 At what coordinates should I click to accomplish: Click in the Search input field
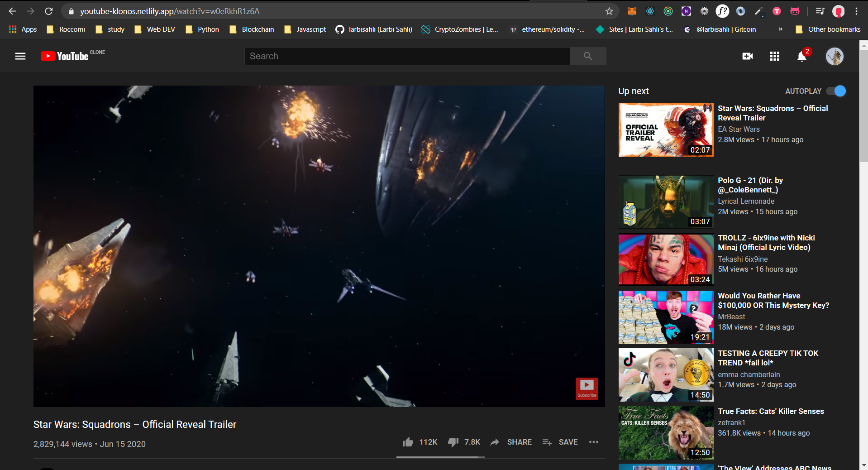click(407, 56)
